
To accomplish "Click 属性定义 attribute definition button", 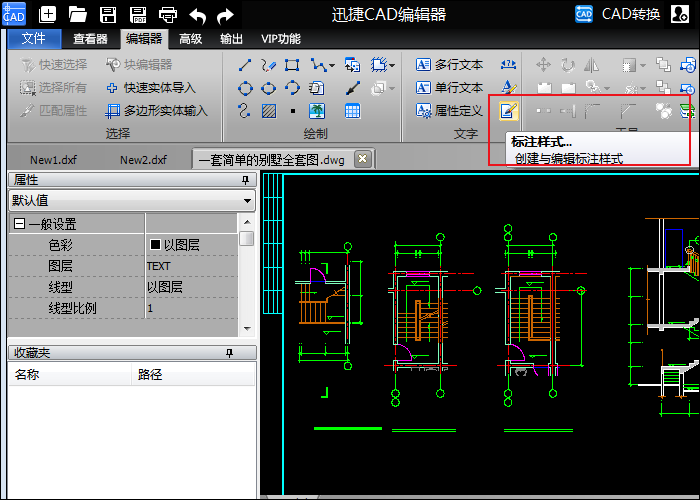I will [449, 111].
